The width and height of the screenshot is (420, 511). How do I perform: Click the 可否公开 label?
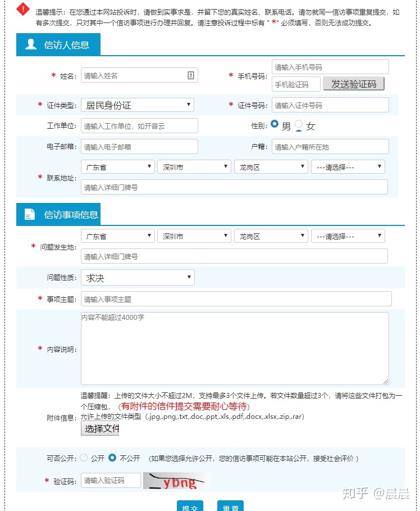(x=62, y=458)
